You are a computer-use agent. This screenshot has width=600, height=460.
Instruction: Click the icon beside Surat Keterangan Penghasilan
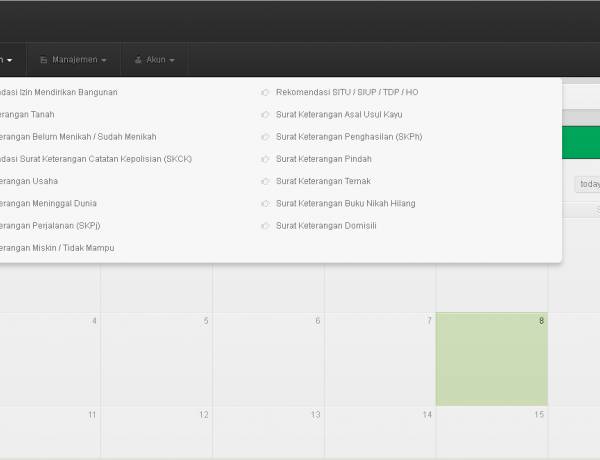click(265, 136)
